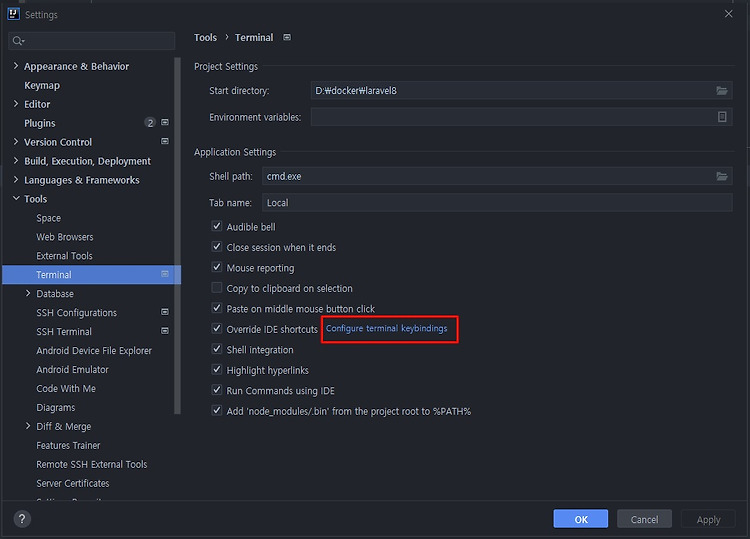This screenshot has width=750, height=539.
Task: Expand the Diff & Merge node
Action: [28, 426]
